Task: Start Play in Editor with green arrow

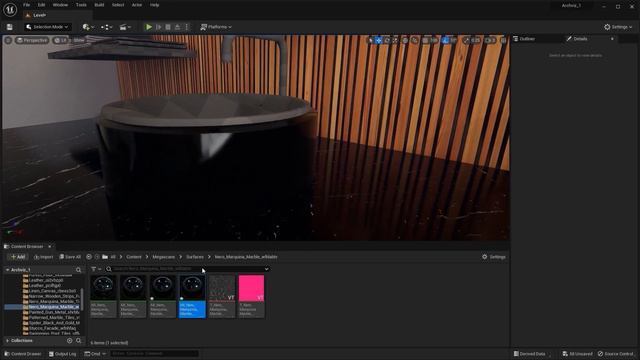Action: tap(149, 27)
